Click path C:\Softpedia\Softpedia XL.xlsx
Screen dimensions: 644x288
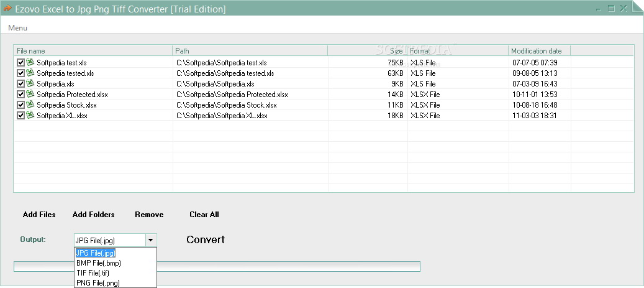[222, 116]
